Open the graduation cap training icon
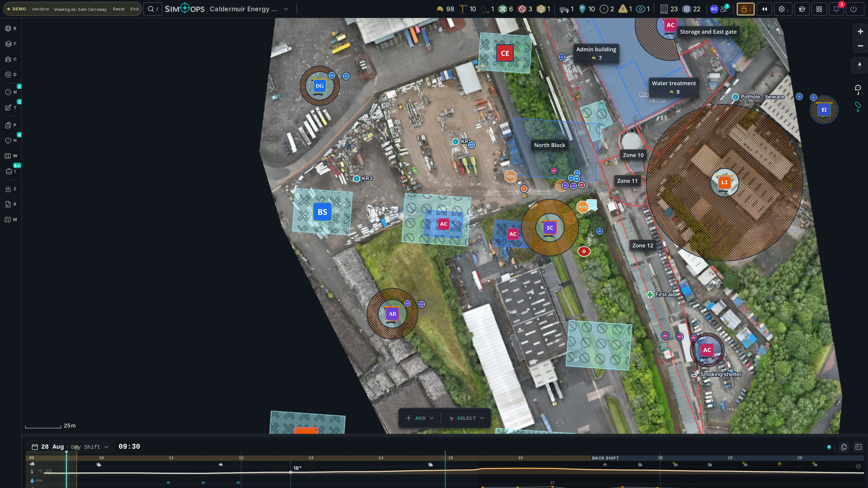Image resolution: width=868 pixels, height=488 pixels. (802, 9)
